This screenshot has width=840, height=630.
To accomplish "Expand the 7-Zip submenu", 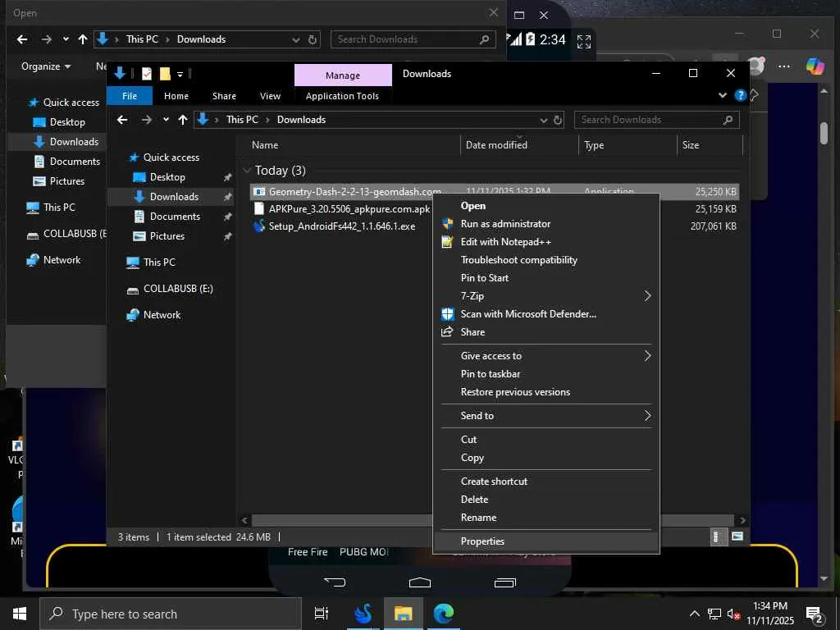I will (x=546, y=295).
